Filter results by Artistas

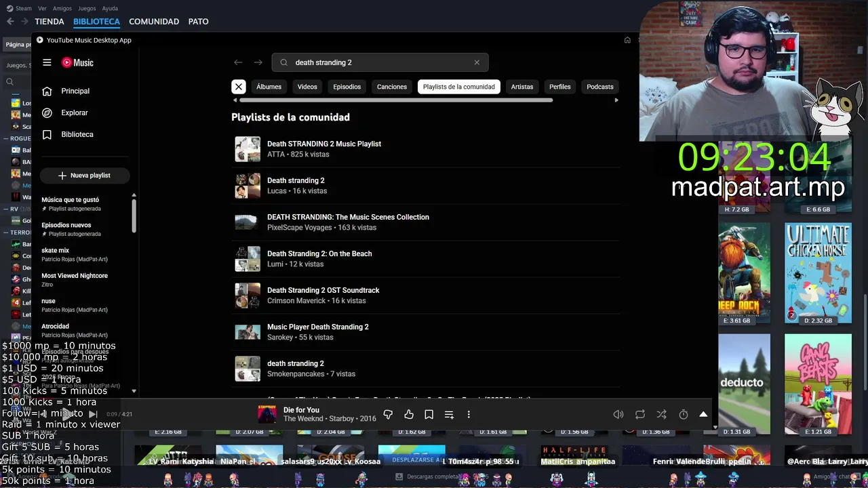pos(522,87)
